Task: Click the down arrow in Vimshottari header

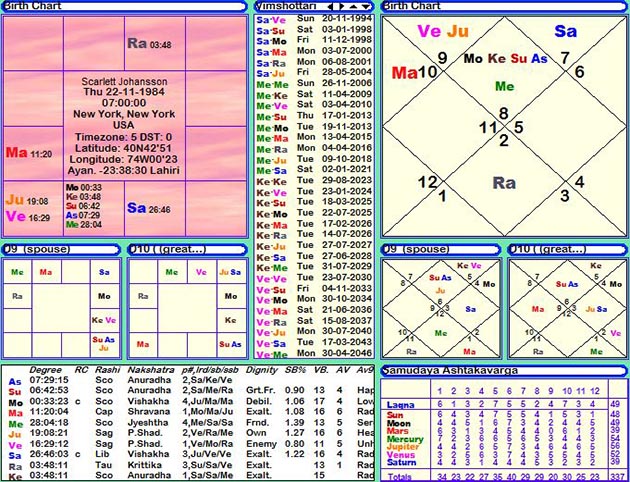Action: tap(366, 6)
